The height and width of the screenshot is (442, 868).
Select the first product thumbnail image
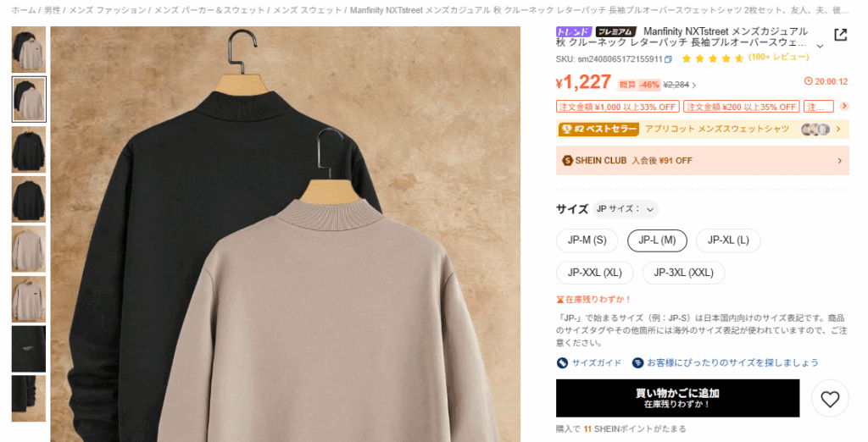click(x=29, y=49)
